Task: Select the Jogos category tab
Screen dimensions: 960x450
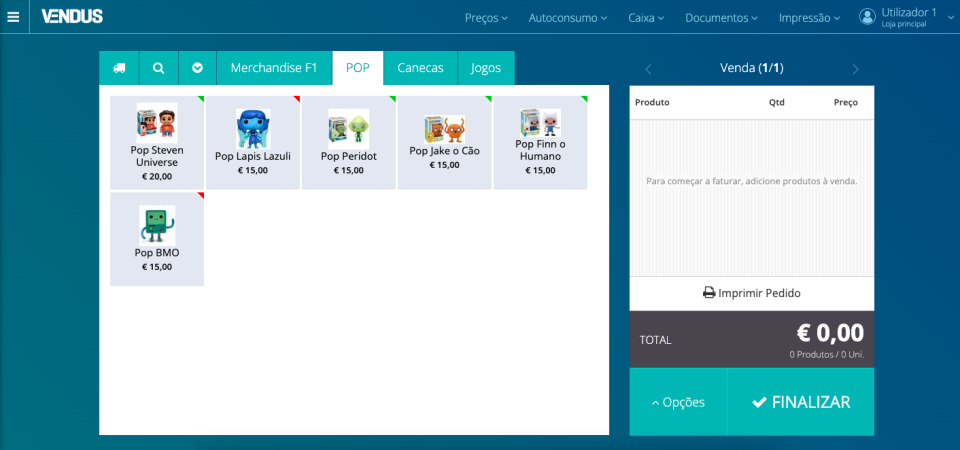Action: [x=485, y=68]
